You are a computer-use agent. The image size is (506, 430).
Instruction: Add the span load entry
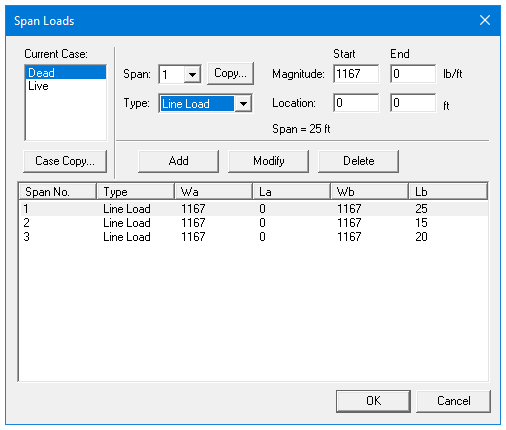coord(179,161)
